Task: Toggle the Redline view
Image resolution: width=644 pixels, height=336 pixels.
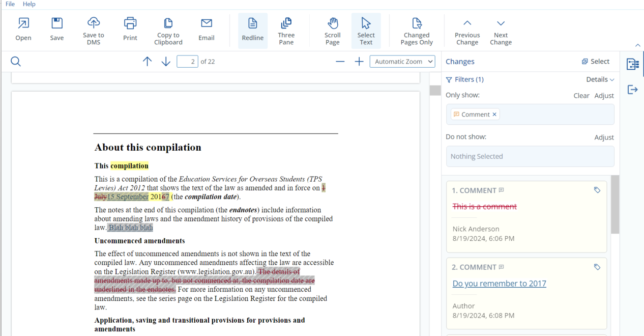Action: (x=253, y=31)
